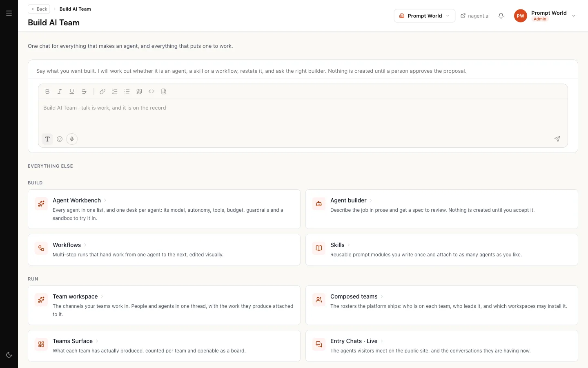Open the Composed teams card

(442, 305)
